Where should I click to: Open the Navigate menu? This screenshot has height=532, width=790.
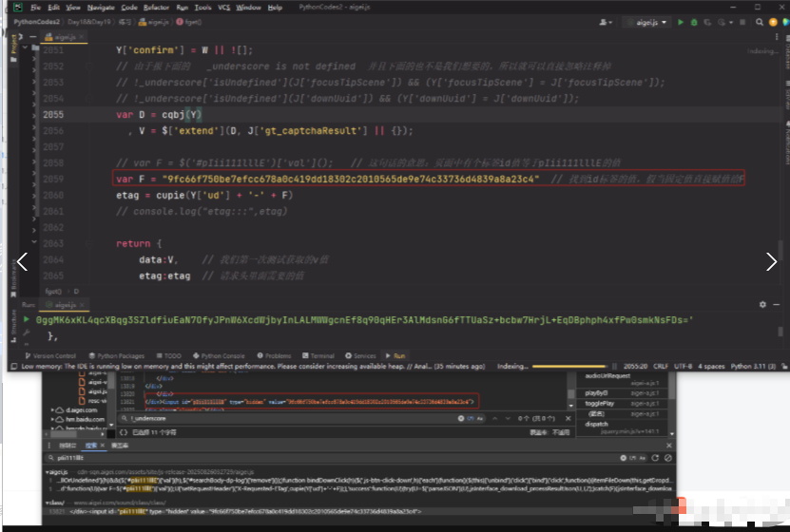101,8
